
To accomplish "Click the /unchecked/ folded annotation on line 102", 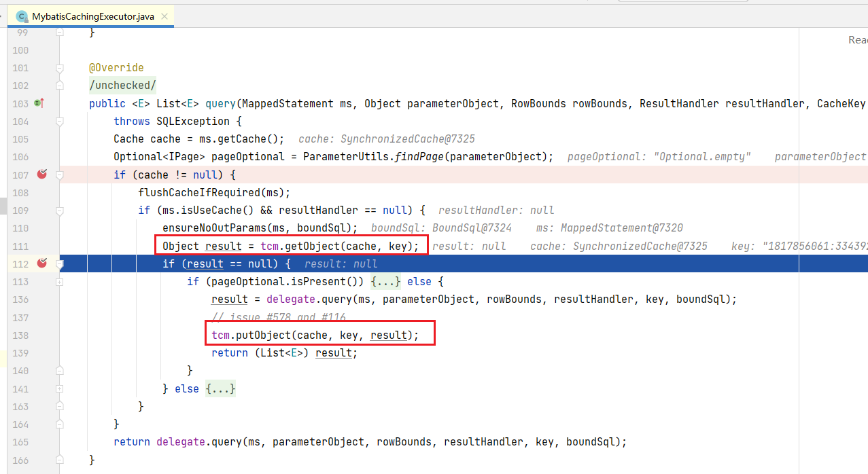I will [x=122, y=86].
